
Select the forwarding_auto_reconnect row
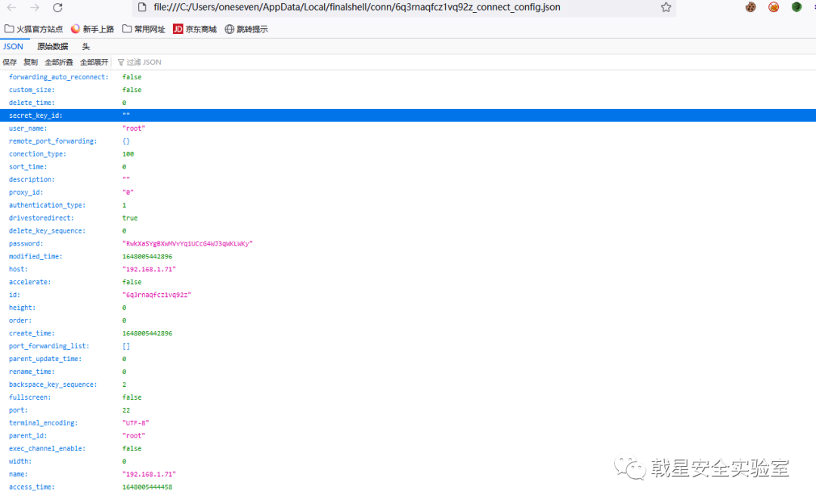(x=408, y=77)
